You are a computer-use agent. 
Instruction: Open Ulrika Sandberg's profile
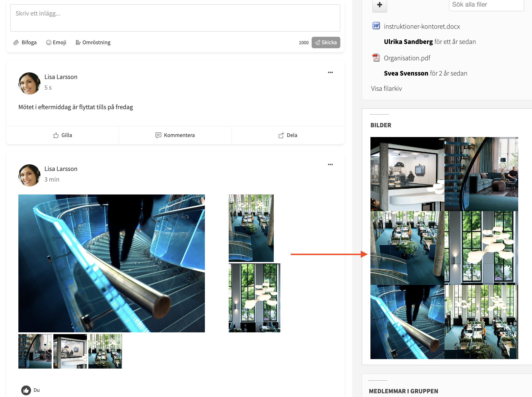408,42
